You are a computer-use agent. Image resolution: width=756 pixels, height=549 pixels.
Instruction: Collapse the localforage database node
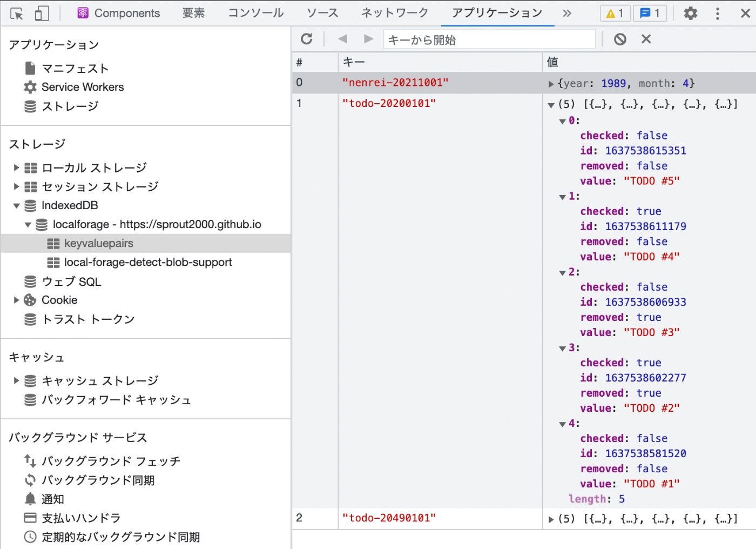click(28, 225)
